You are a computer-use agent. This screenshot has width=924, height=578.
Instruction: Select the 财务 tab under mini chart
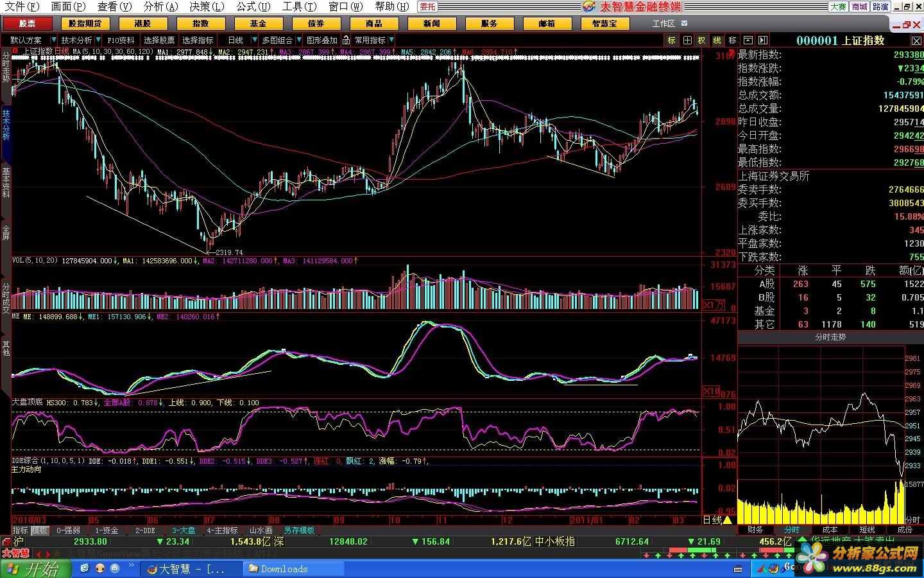point(755,530)
